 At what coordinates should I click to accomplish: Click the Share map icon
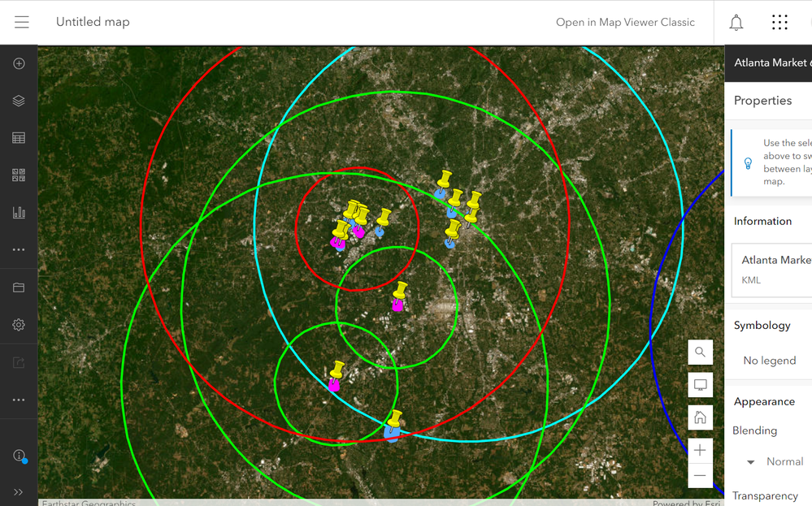[19, 363]
